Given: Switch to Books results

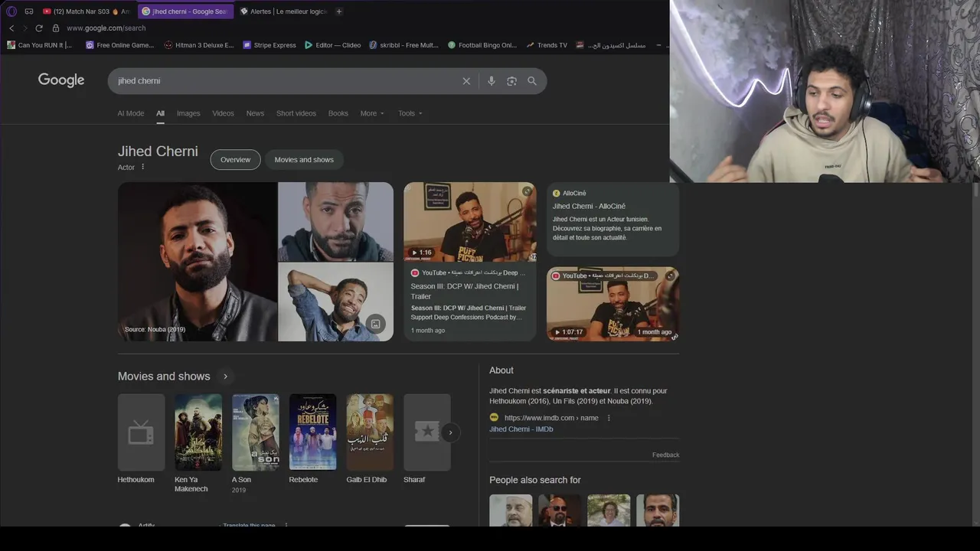Looking at the screenshot, I should [338, 113].
